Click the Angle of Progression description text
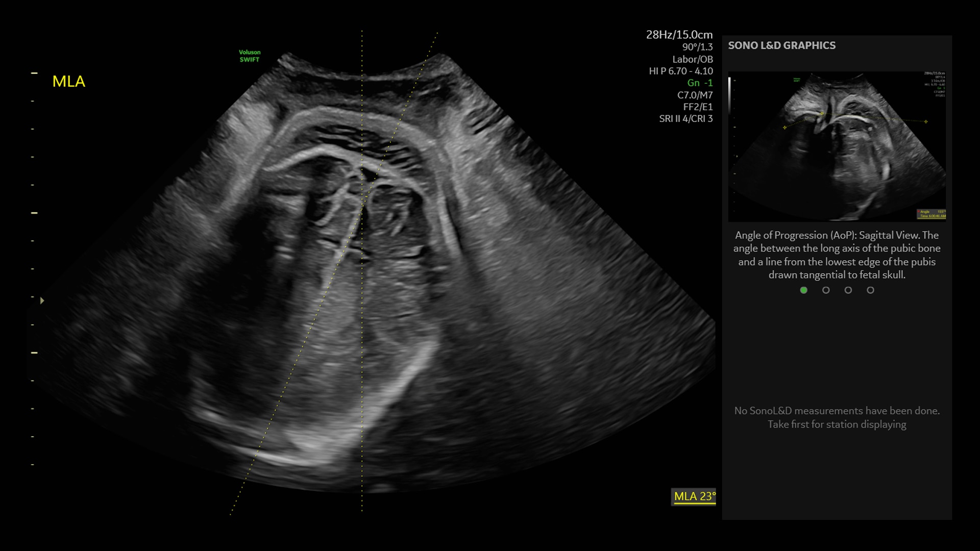The height and width of the screenshot is (551, 980). pyautogui.click(x=837, y=255)
